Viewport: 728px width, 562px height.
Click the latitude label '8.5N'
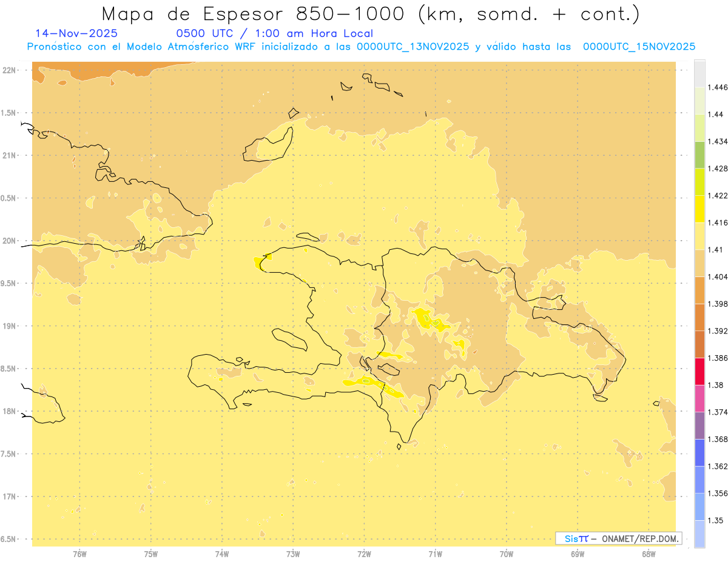pyautogui.click(x=9, y=369)
